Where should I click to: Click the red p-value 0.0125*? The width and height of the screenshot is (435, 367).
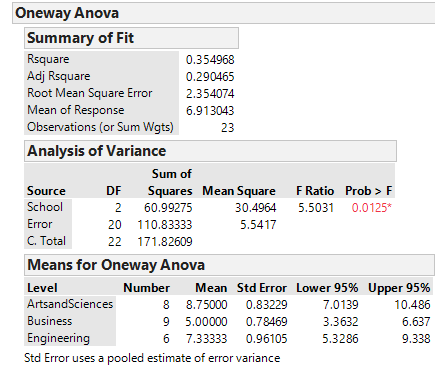[x=372, y=208]
